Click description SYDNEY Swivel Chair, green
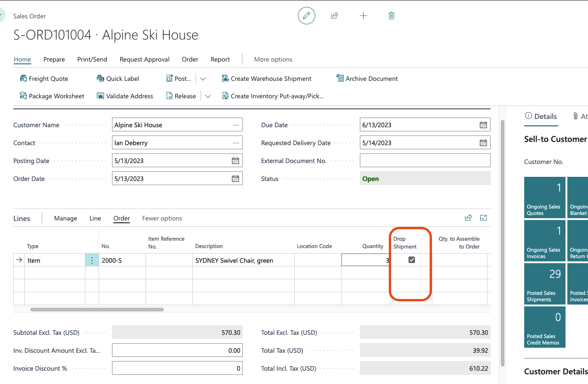The width and height of the screenshot is (588, 384). [x=243, y=260]
